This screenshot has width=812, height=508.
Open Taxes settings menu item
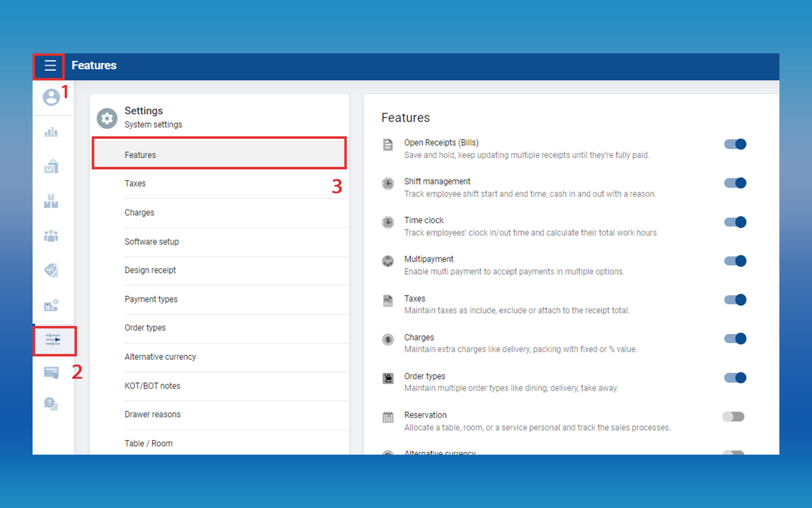tap(135, 184)
